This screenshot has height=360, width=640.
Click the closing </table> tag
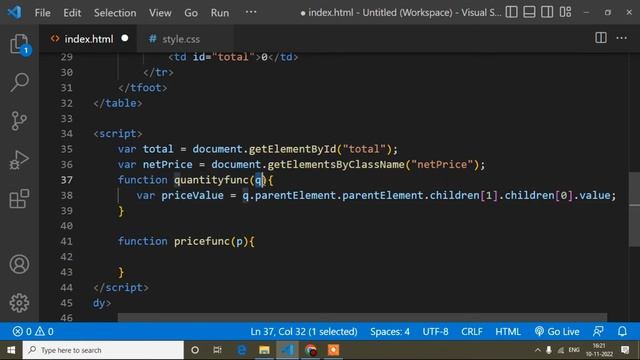(118, 103)
